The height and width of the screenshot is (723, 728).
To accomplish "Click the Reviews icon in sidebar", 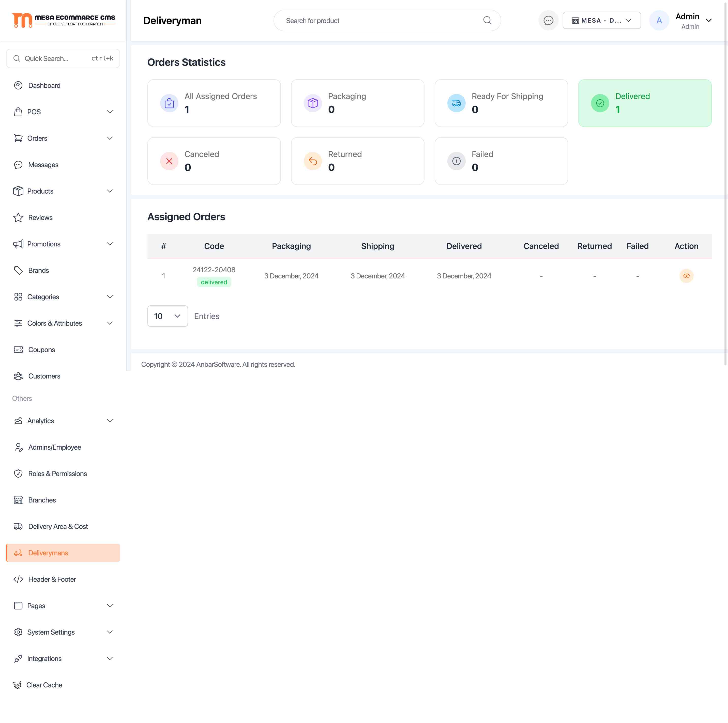I will (18, 217).
